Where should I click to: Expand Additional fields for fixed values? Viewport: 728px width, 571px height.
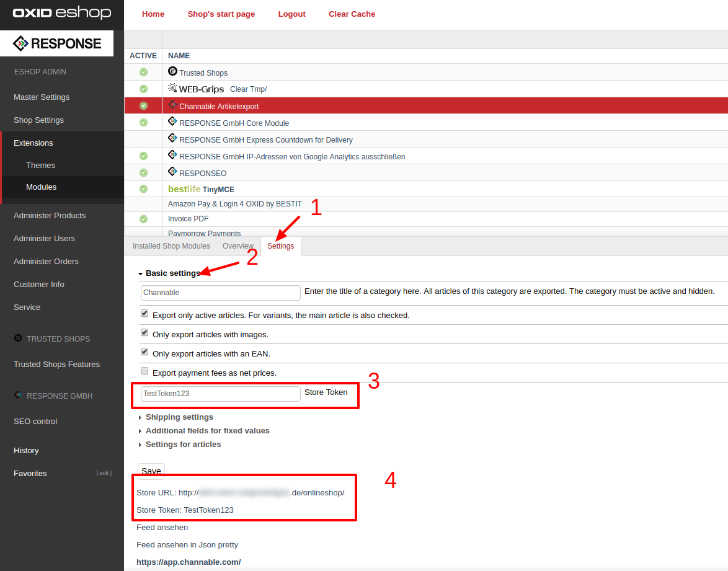(x=204, y=430)
